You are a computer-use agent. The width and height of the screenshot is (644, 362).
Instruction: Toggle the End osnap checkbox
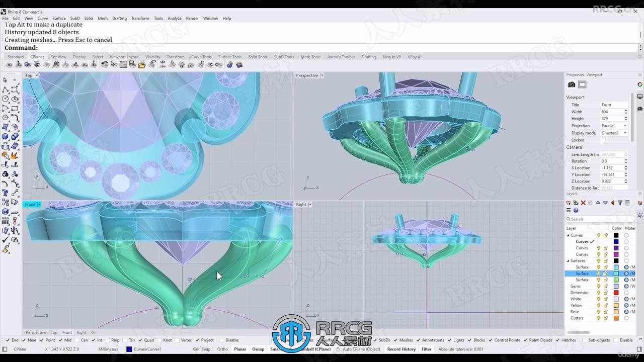(8, 340)
